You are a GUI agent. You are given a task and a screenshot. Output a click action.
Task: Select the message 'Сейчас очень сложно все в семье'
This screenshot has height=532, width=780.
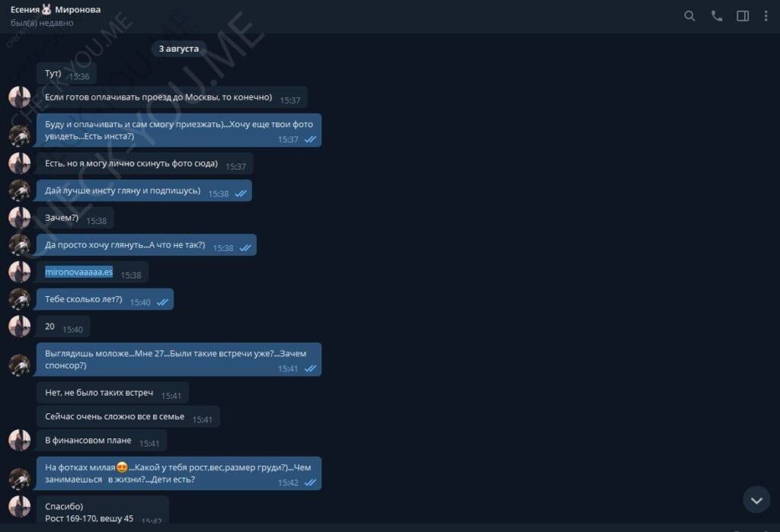[x=128, y=417]
